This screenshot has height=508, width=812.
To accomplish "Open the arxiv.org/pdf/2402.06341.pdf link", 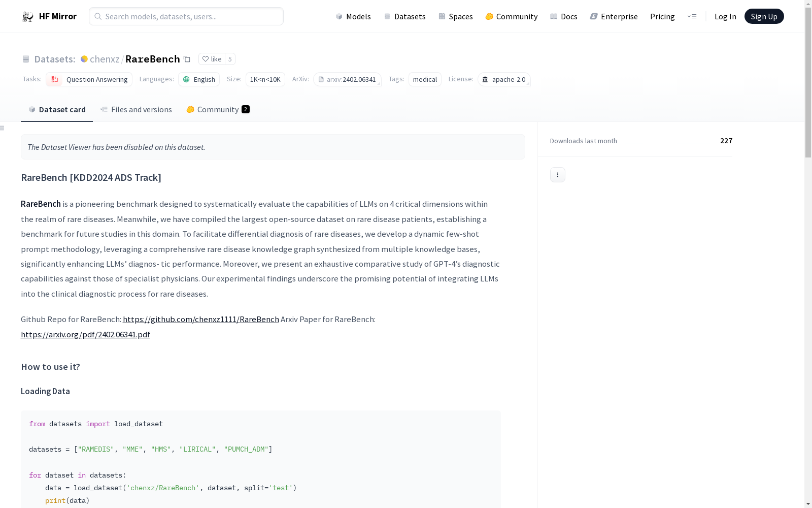I will click(x=85, y=334).
